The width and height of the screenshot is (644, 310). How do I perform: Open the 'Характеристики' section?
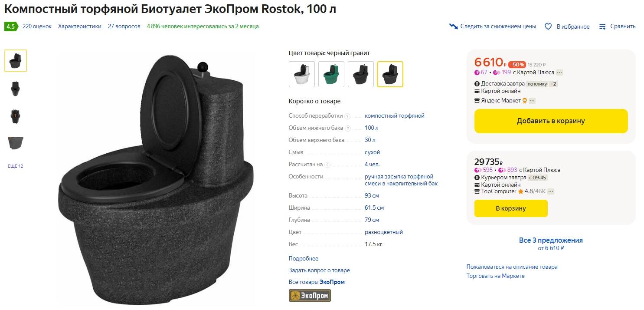tap(80, 26)
